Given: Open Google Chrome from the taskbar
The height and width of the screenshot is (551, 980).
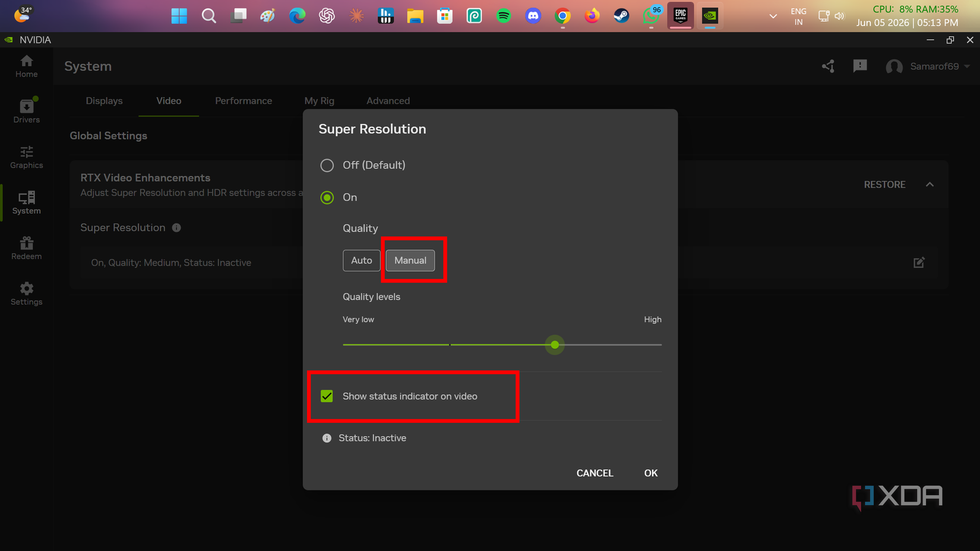Looking at the screenshot, I should [x=562, y=15].
